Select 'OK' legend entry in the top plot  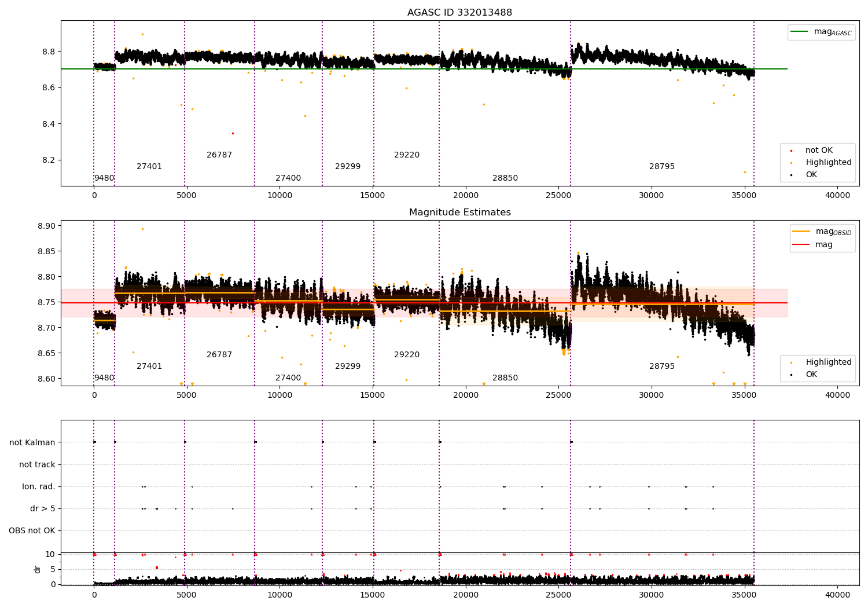point(811,174)
